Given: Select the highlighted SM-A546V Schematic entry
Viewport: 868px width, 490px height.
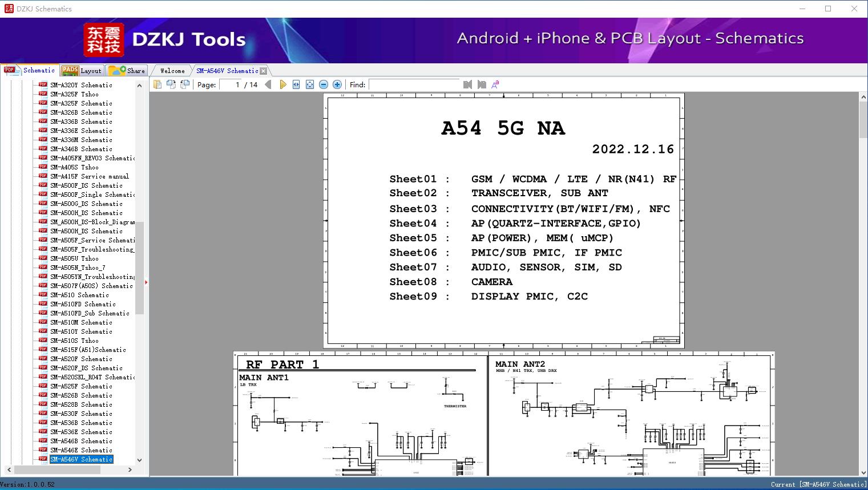Looking at the screenshot, I should click(81, 459).
